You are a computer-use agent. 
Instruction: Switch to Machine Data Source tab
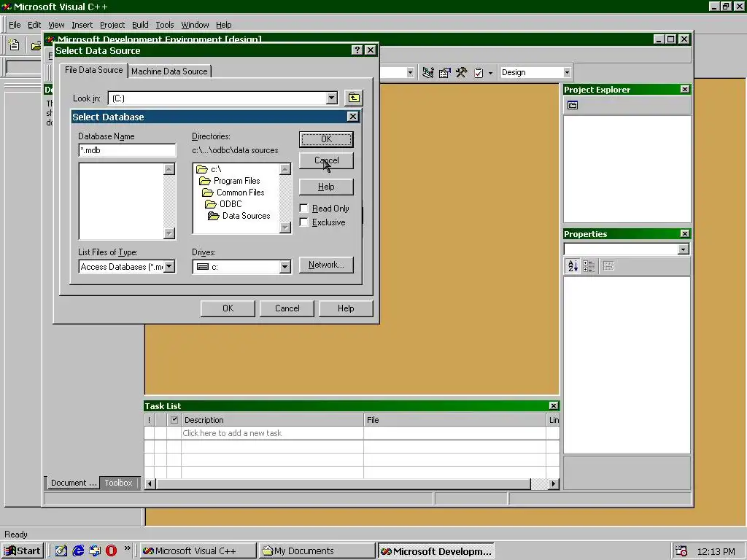[x=169, y=71]
